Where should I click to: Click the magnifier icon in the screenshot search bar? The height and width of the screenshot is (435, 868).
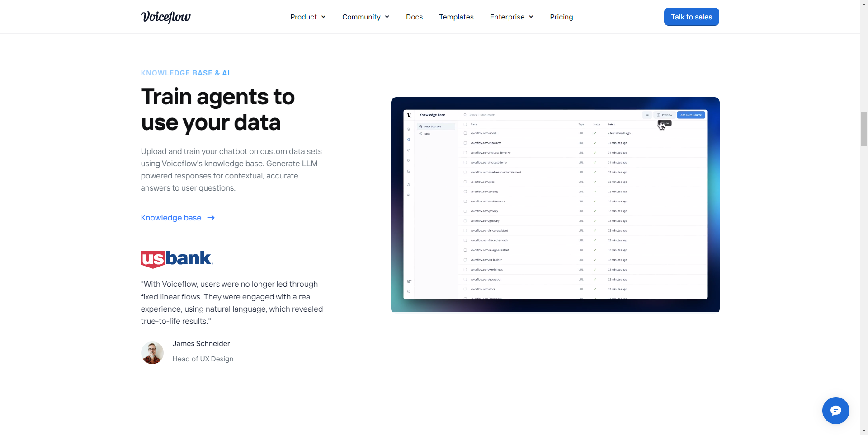[x=465, y=115]
